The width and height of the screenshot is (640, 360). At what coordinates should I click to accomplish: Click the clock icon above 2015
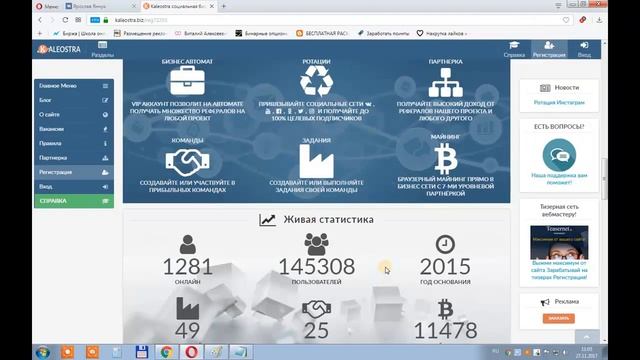tap(445, 244)
